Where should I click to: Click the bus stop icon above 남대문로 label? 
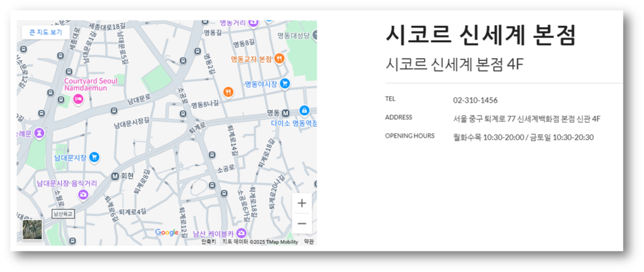coord(114,111)
